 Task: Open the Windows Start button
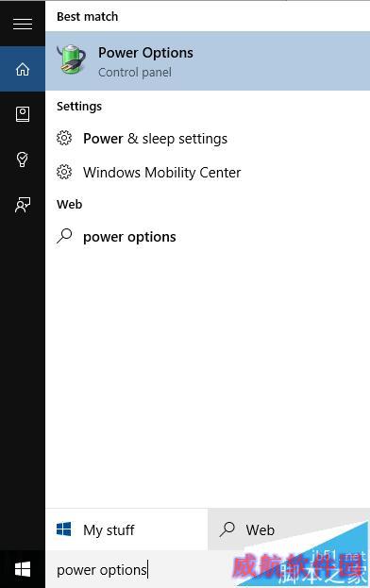pos(23,570)
